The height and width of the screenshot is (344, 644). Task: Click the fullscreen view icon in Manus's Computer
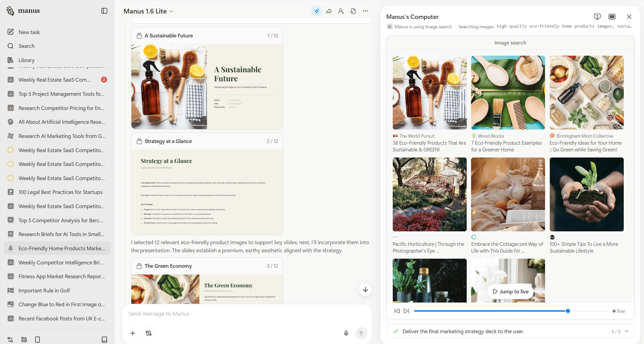pyautogui.click(x=612, y=17)
